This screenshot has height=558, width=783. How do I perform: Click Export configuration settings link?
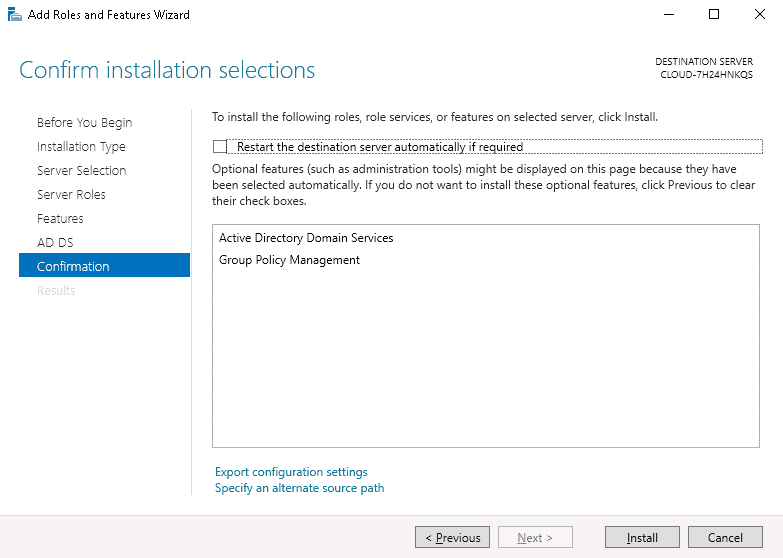291,472
